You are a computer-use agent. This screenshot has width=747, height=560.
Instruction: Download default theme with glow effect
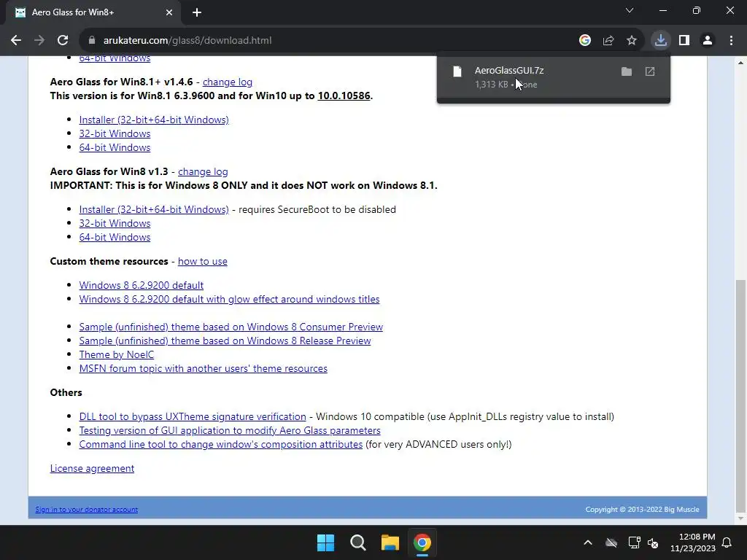click(229, 299)
